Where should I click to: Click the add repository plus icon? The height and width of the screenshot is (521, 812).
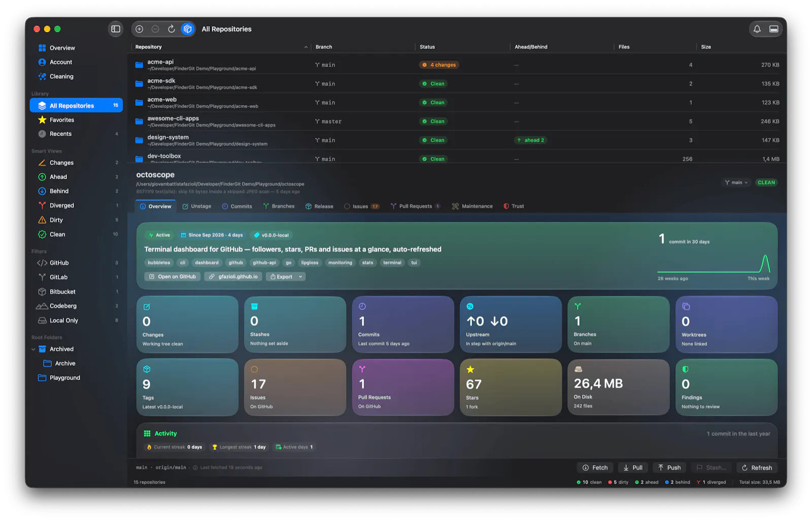tap(140, 29)
